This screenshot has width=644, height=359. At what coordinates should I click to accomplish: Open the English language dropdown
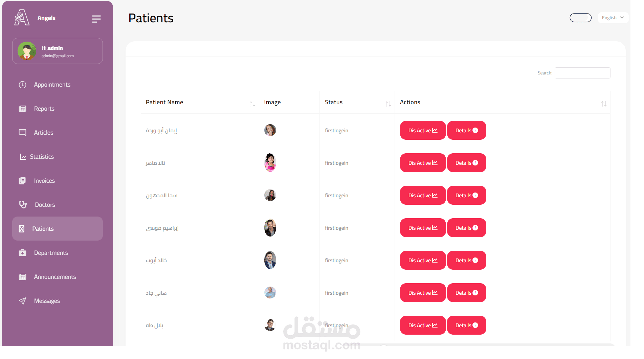[613, 18]
